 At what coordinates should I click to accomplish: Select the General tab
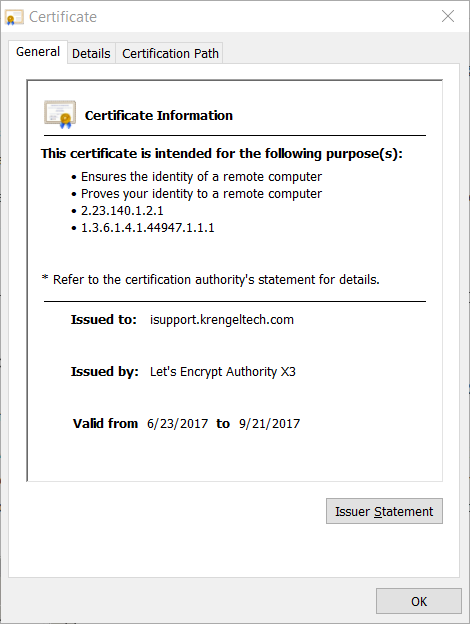tap(38, 52)
